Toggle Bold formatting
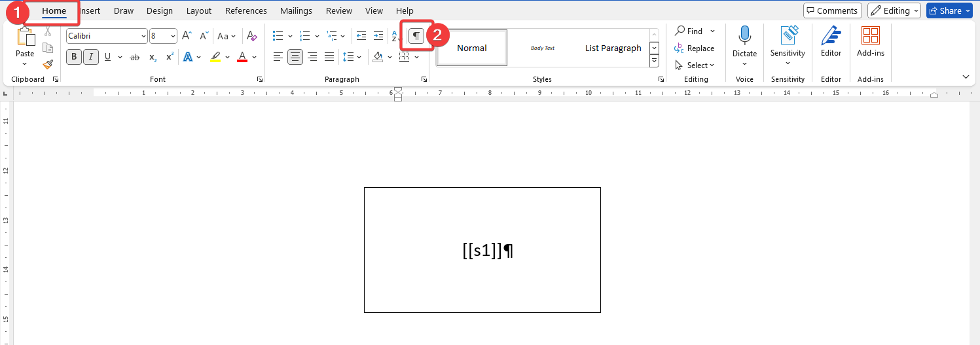980x345 pixels. [74, 57]
